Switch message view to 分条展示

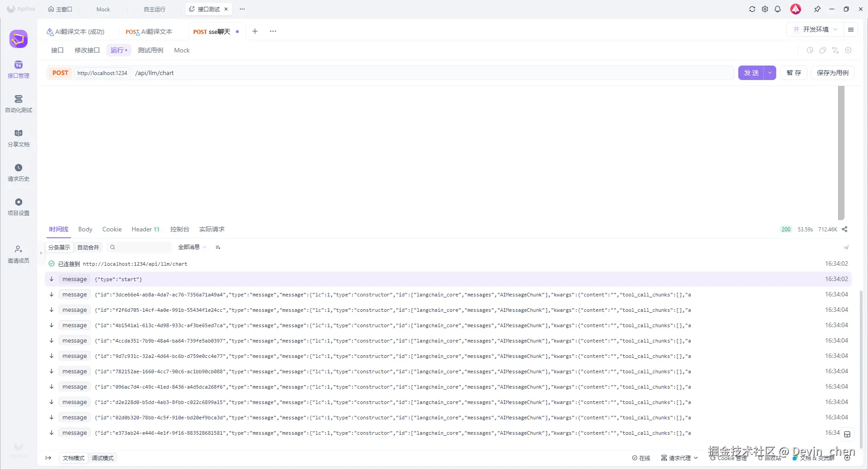tap(59, 247)
